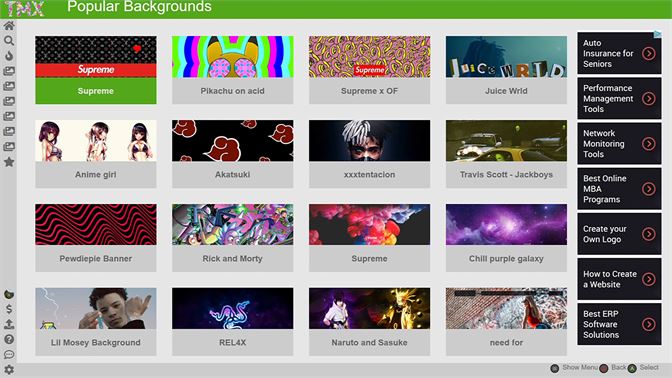Open the green avatar icon in sidebar
This screenshot has height=378, width=672.
coord(9,294)
